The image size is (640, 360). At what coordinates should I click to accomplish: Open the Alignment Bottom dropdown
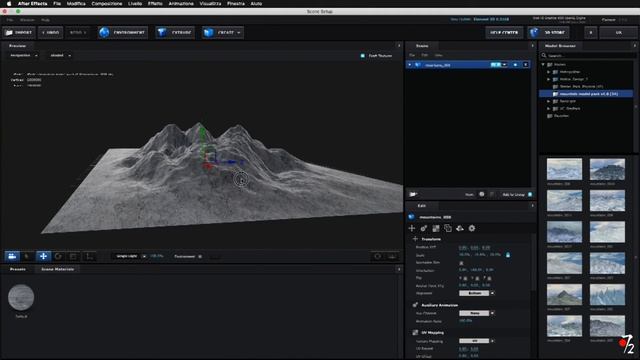click(476, 293)
